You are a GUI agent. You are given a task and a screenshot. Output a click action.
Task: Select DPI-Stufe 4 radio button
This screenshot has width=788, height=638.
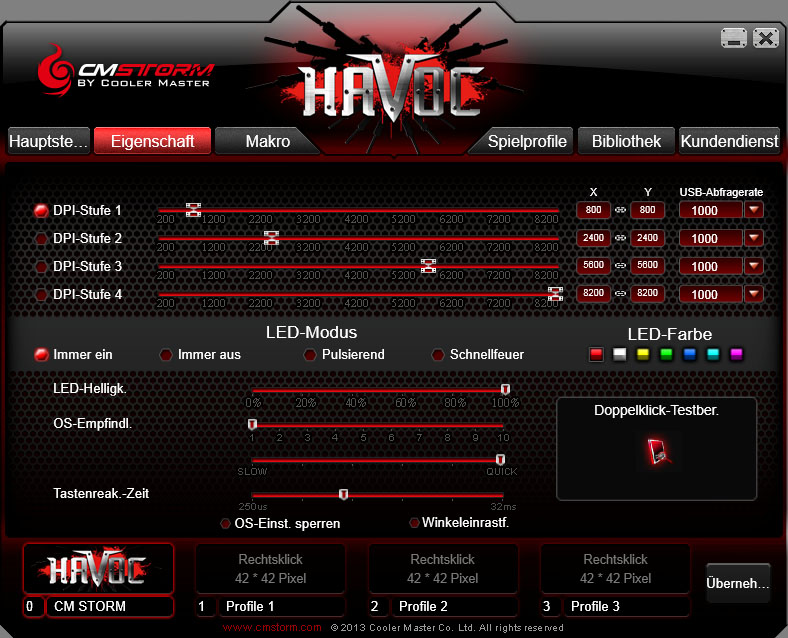[x=41, y=294]
